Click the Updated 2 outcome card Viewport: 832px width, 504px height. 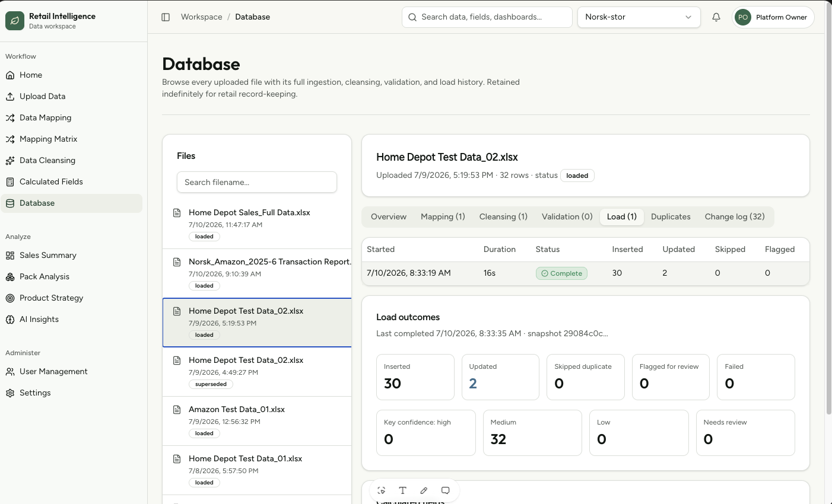click(500, 377)
